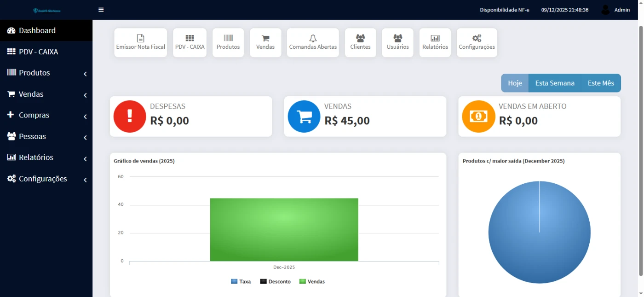
Task: Open Vendas cart shortcut tile
Action: (265, 42)
